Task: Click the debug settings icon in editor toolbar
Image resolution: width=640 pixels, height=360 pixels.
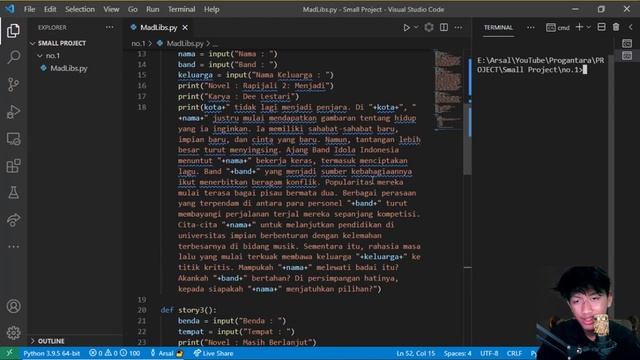Action: (x=429, y=27)
